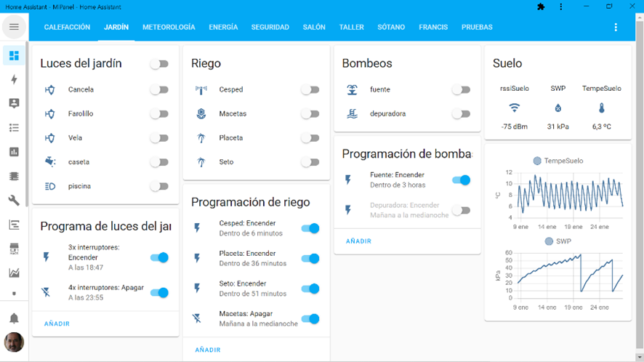Disable the Cesped: Encender schedule toggle
Viewport: 644px width, 362px height.
point(310,228)
